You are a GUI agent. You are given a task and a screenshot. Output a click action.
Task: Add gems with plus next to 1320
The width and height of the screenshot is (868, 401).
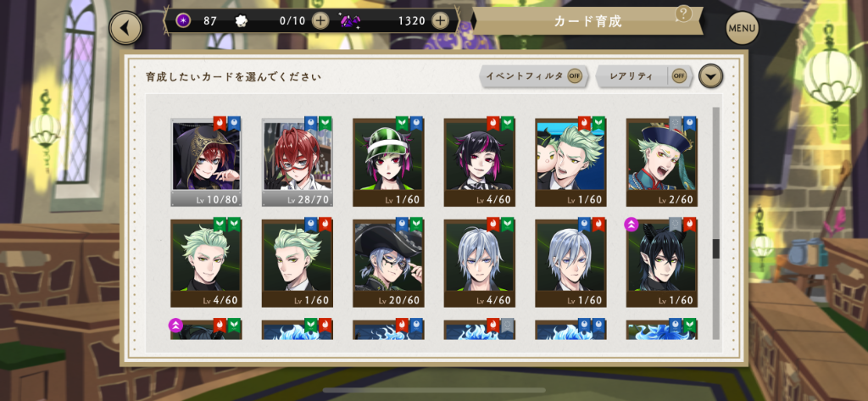(440, 21)
